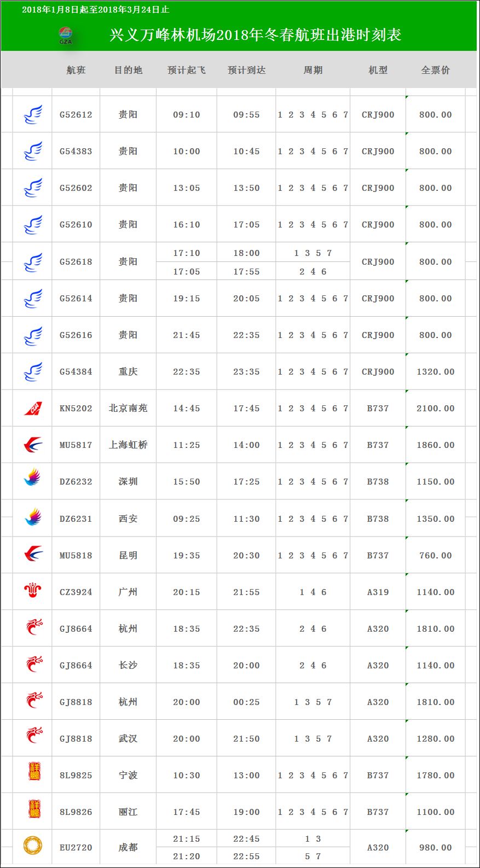Click the 周期 column header
Viewport: 480px width, 868px height.
pos(313,70)
